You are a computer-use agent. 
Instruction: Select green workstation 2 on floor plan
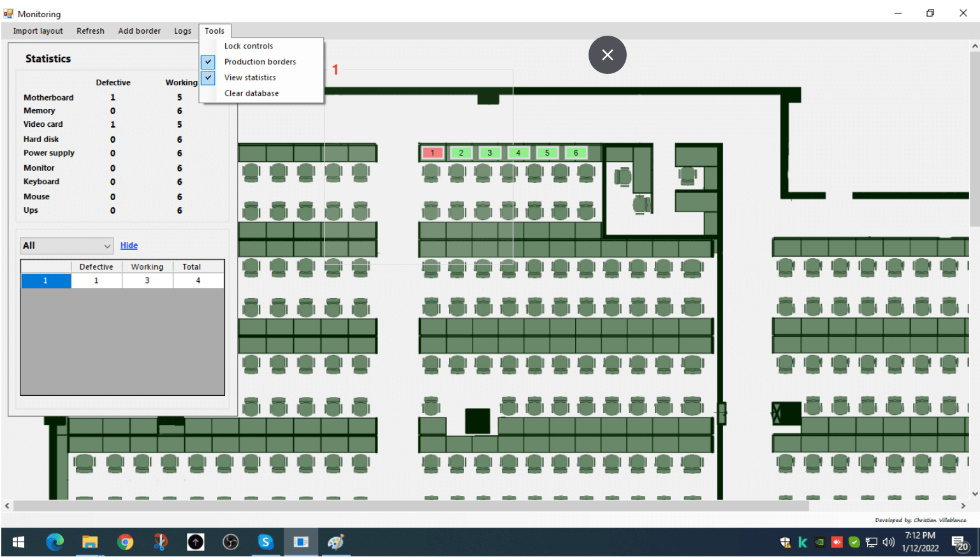(461, 153)
